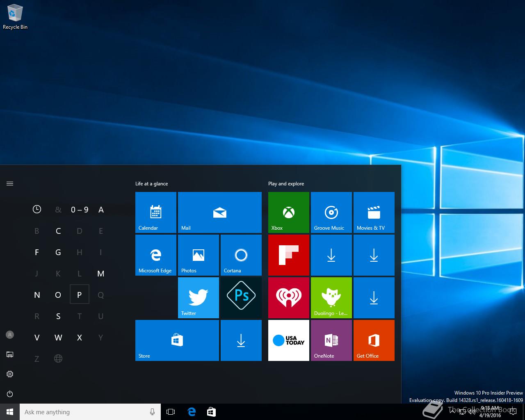The width and height of the screenshot is (525, 420).
Task: Select the Recycle Bin desktop icon
Action: 15,17
